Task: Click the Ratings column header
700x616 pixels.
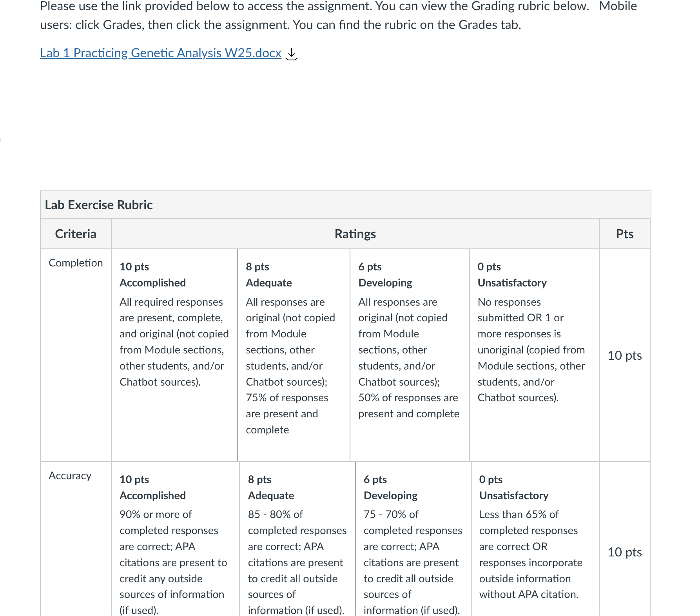Action: (x=355, y=234)
